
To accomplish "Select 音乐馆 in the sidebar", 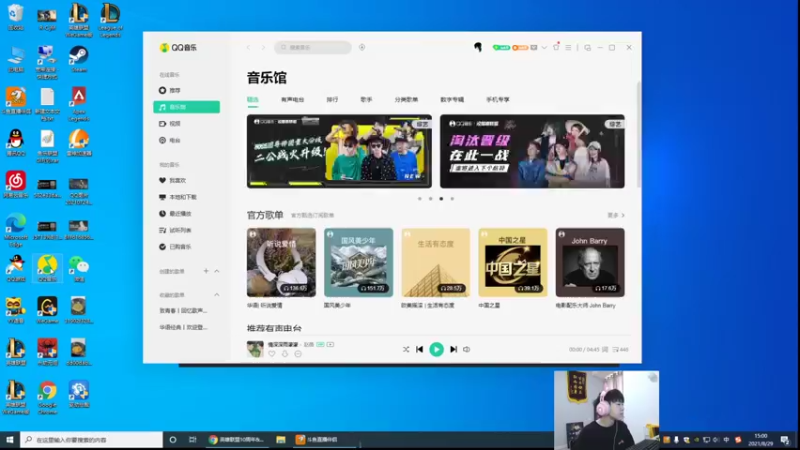I will [186, 107].
